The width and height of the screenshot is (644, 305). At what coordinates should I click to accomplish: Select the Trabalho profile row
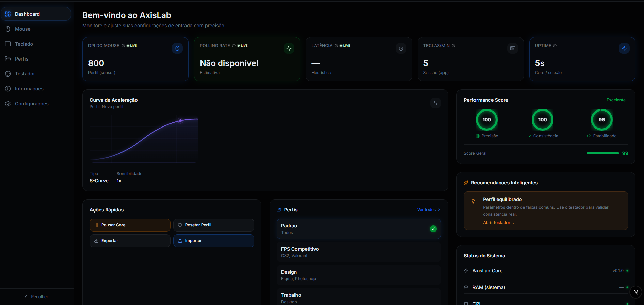coord(359,297)
